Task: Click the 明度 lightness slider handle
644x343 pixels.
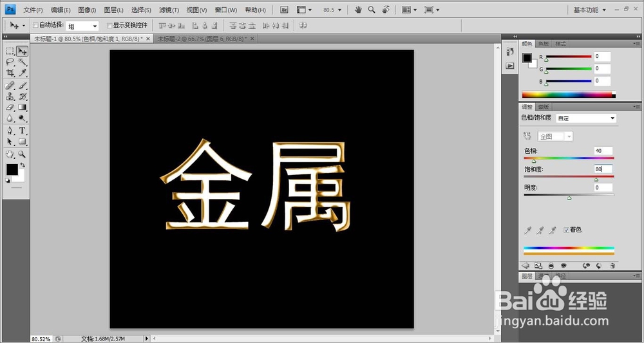Action: point(569,198)
